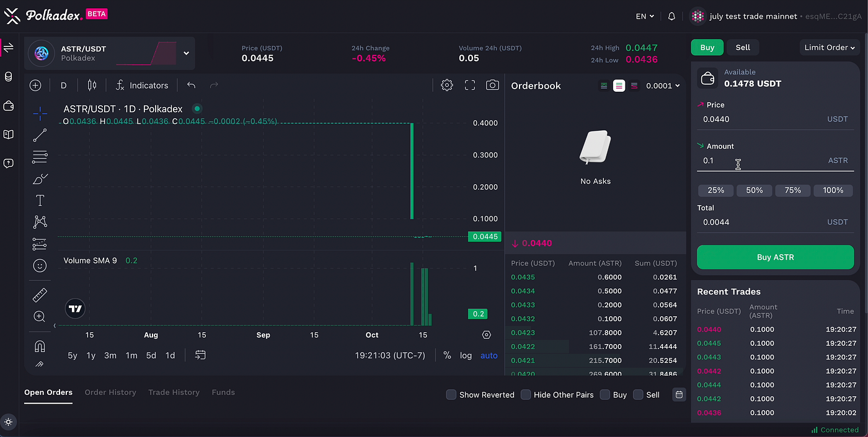
Task: Set amount to 50%
Action: tap(755, 190)
